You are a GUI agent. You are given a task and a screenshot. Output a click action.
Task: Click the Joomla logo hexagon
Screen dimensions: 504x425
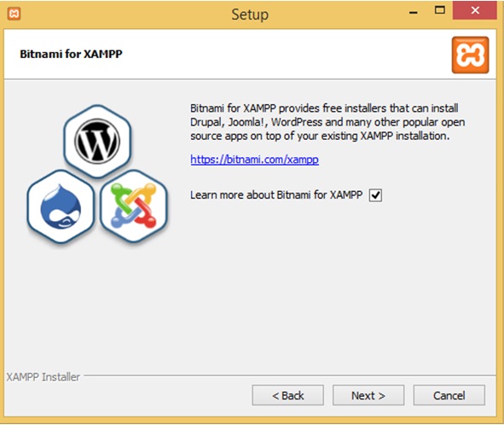click(x=133, y=207)
